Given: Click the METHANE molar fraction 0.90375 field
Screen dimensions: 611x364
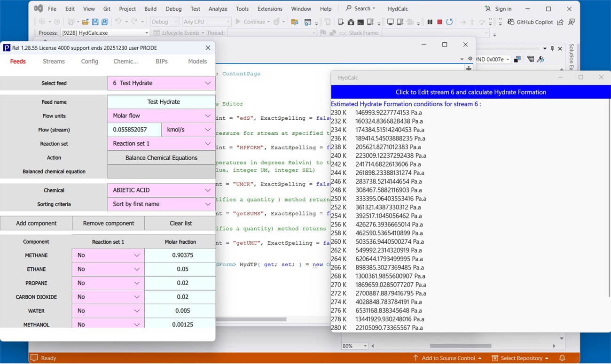Looking at the screenshot, I should [x=180, y=255].
